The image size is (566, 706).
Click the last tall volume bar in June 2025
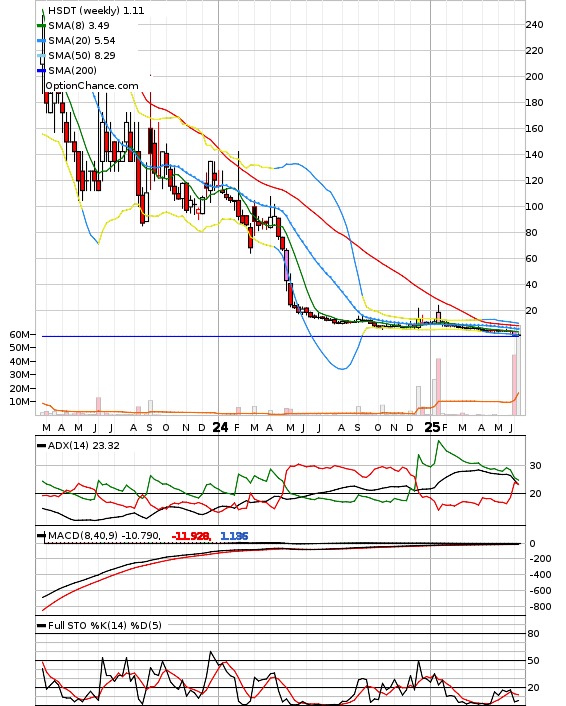(x=518, y=375)
